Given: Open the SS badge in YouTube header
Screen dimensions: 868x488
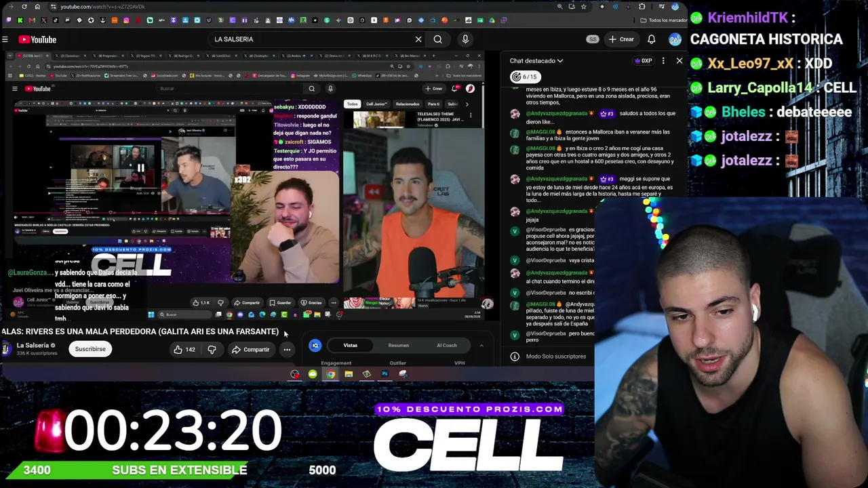Looking at the screenshot, I should (x=593, y=39).
